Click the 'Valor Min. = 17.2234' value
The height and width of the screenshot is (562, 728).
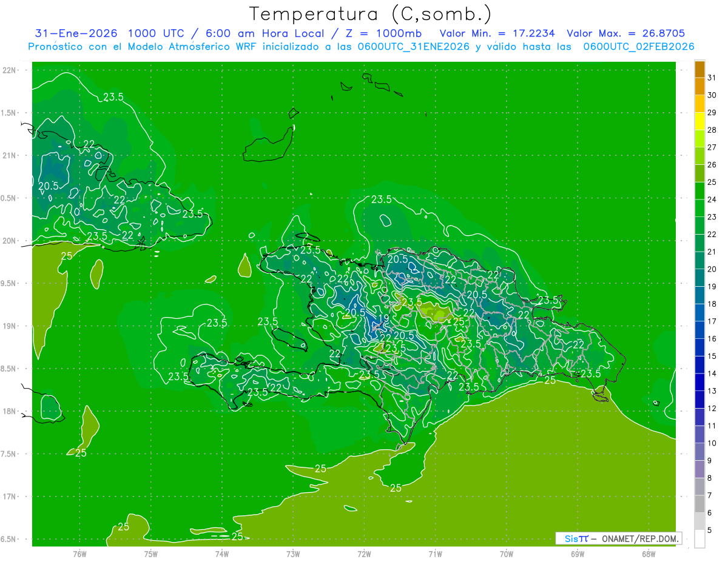(x=497, y=33)
